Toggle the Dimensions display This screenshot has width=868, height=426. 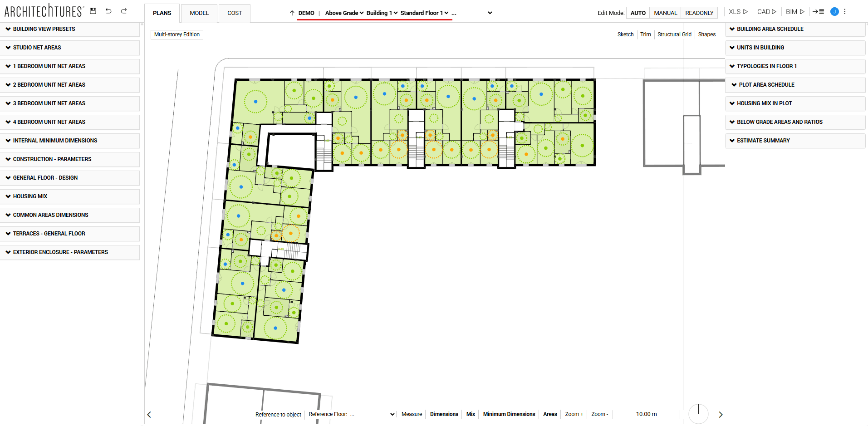tap(444, 414)
